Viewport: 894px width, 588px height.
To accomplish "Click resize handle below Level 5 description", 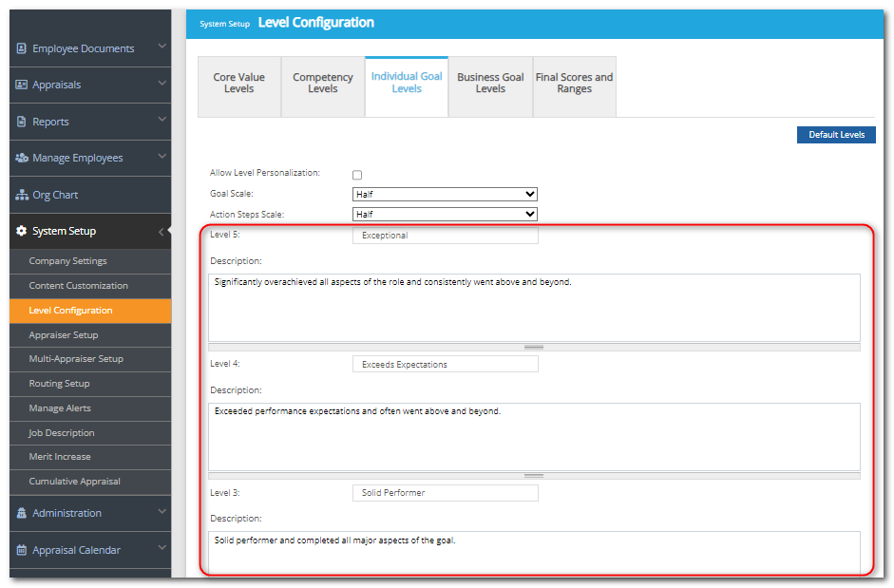I will pyautogui.click(x=534, y=348).
